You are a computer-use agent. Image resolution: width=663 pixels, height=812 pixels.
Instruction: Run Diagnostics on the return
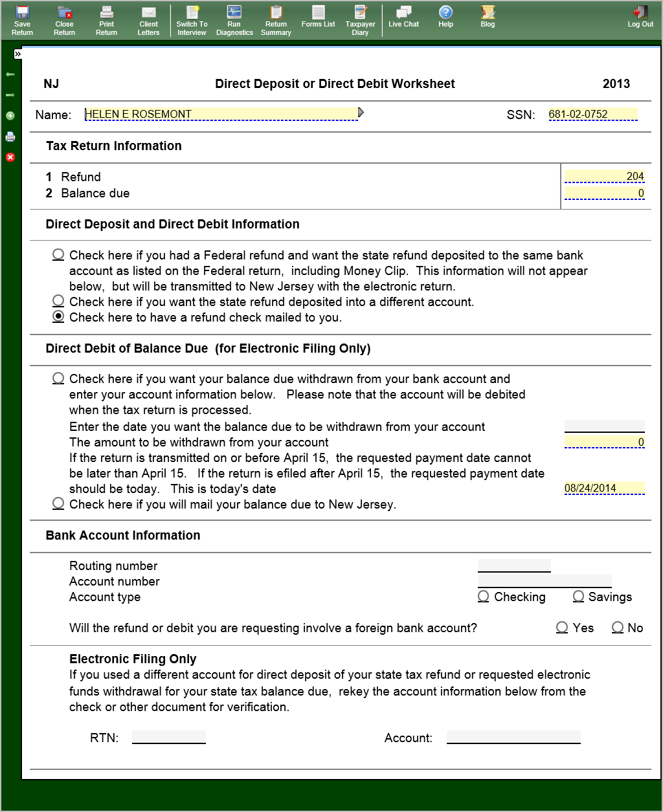coord(234,20)
